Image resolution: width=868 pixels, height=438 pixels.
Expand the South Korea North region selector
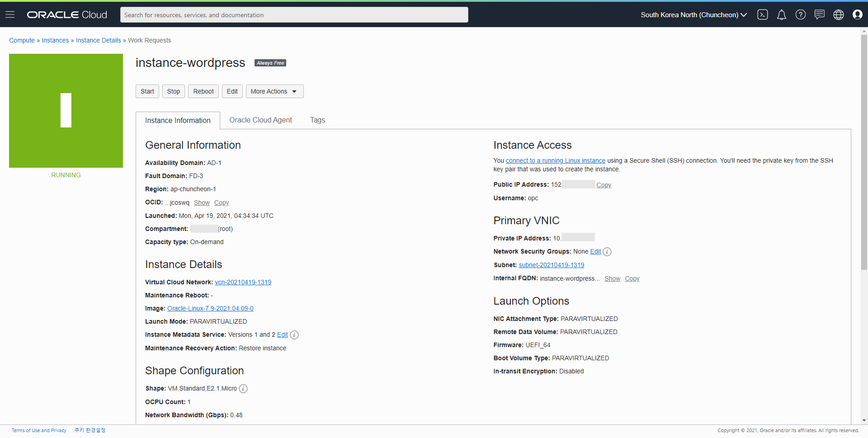tap(693, 15)
